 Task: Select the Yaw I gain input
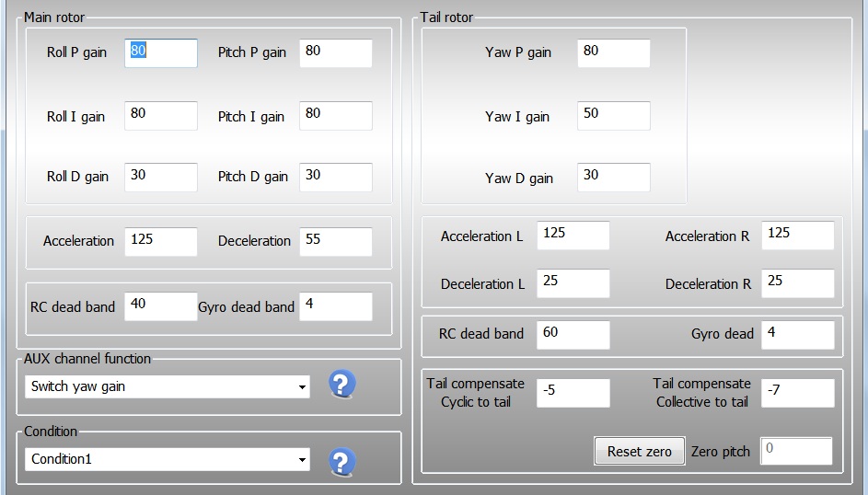(x=614, y=115)
